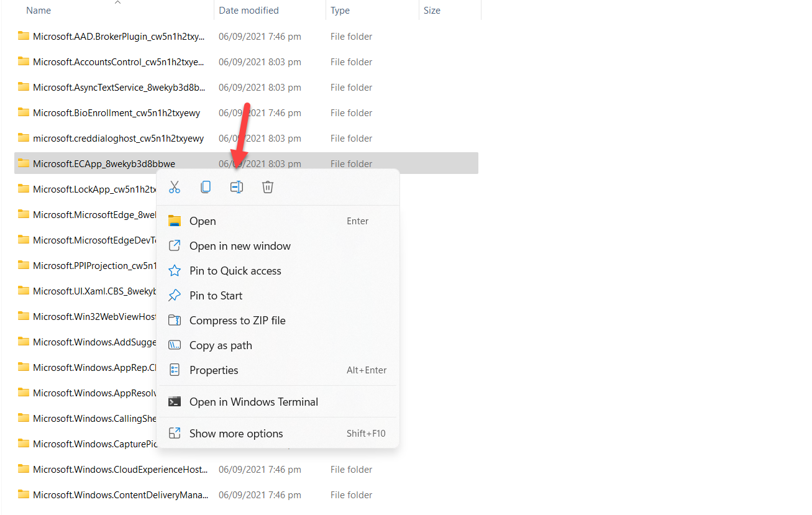The width and height of the screenshot is (812, 515).
Task: Select the Microsoft.Windows.CloudExperienceHost folder
Action: tap(120, 470)
